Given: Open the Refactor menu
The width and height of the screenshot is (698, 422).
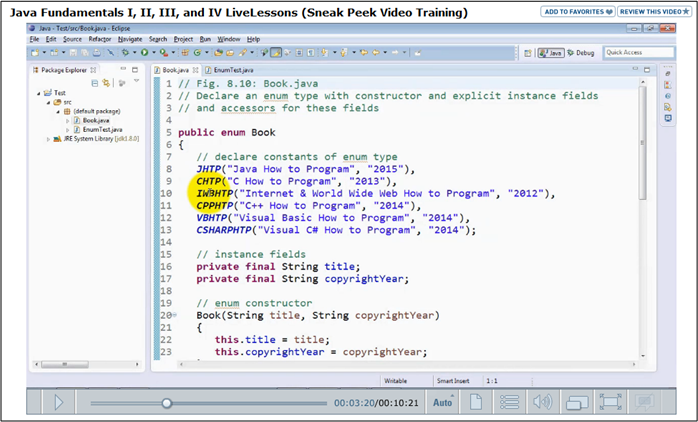Looking at the screenshot, I should pos(100,38).
